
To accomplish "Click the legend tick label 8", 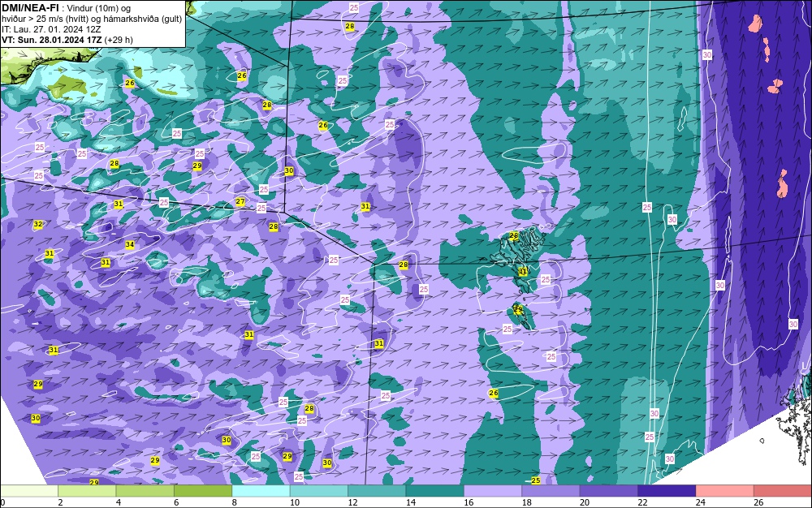I will [235, 502].
